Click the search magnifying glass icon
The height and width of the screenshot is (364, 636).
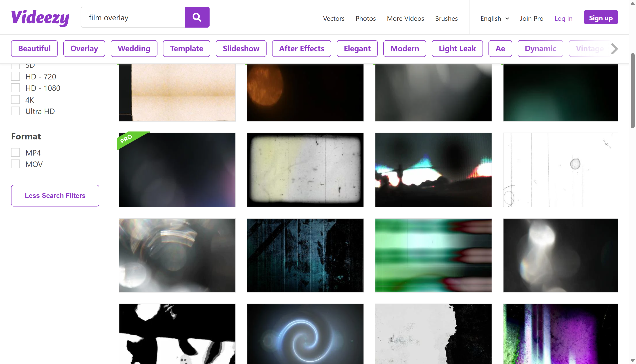point(197,17)
